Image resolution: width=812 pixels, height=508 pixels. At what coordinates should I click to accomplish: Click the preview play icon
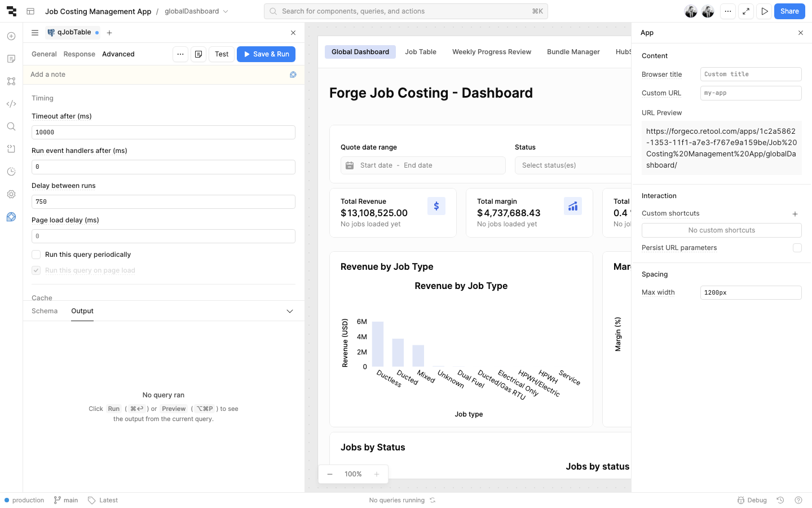pyautogui.click(x=764, y=11)
